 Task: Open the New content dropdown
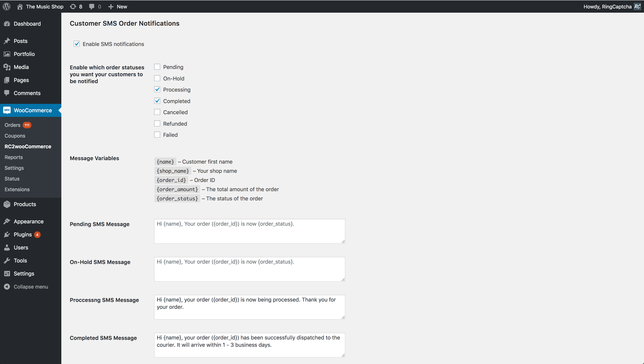[x=118, y=7]
